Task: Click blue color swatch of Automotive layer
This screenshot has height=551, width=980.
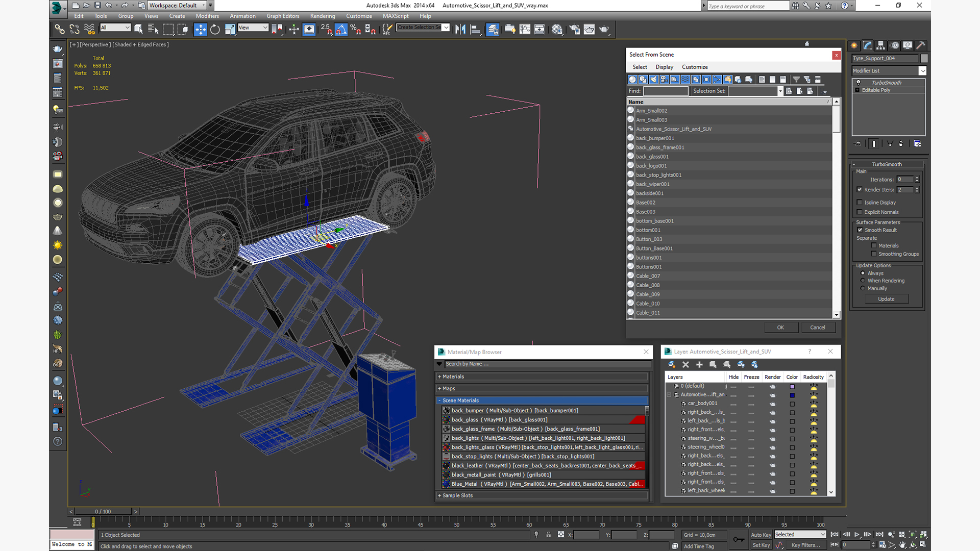Action: tap(792, 395)
